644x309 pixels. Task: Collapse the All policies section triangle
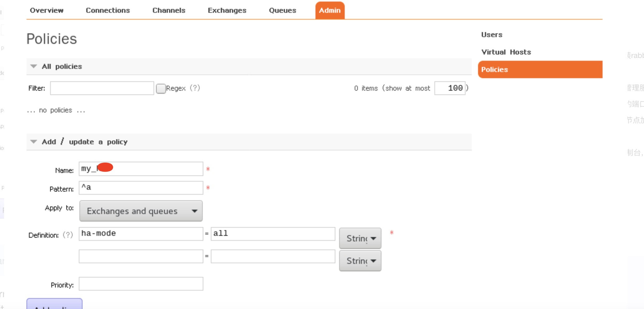pyautogui.click(x=33, y=66)
